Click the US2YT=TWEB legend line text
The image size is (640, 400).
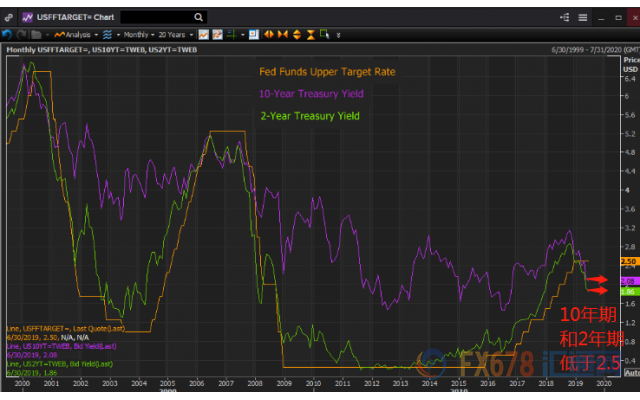point(60,364)
